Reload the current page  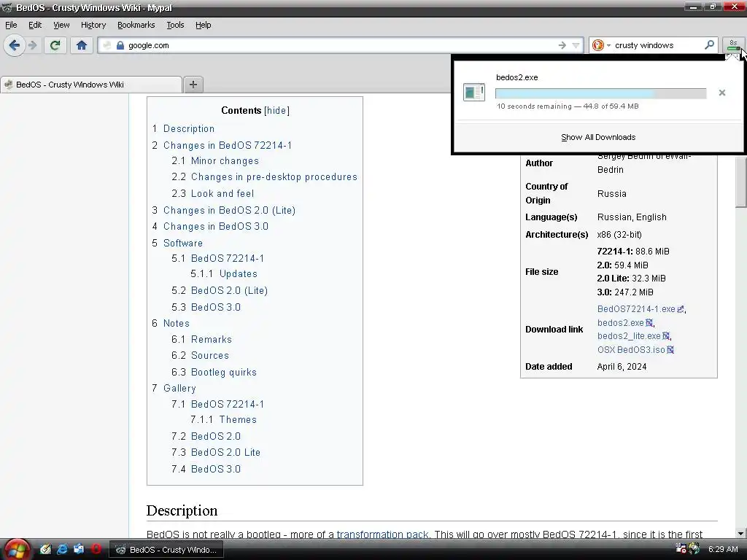55,45
